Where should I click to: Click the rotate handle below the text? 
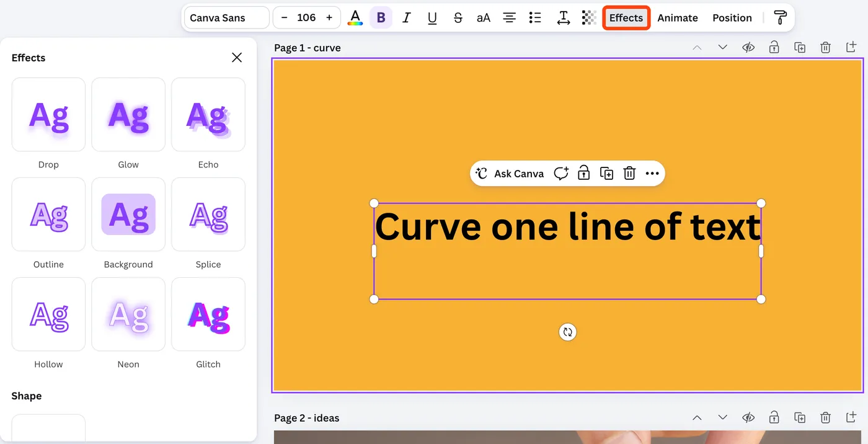pos(567,332)
